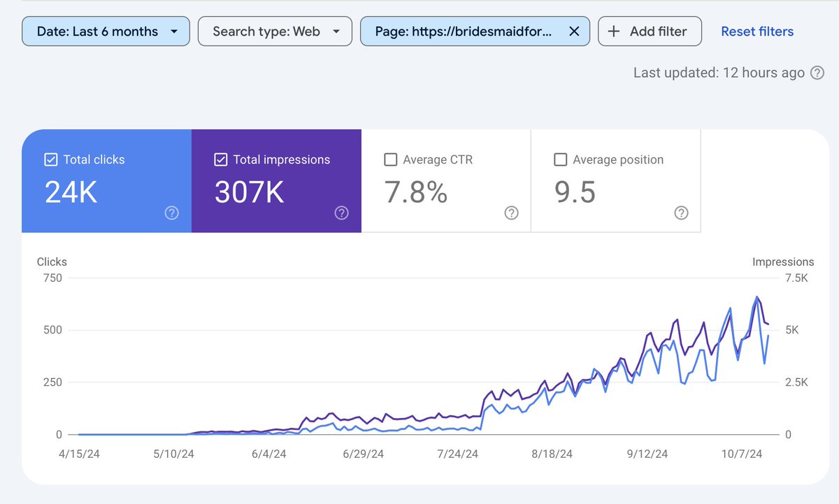
Task: Click the 7/24/24 axis date label
Action: coord(458,454)
